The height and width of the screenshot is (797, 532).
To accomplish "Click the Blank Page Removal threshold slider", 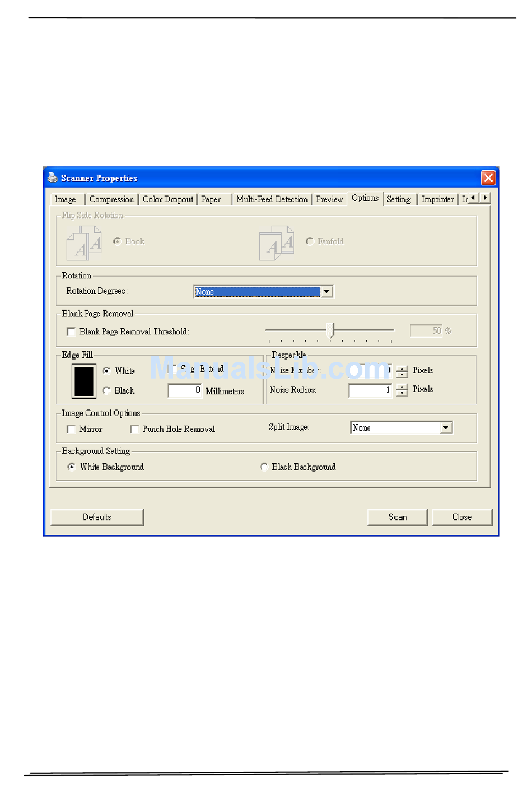I will click(330, 330).
